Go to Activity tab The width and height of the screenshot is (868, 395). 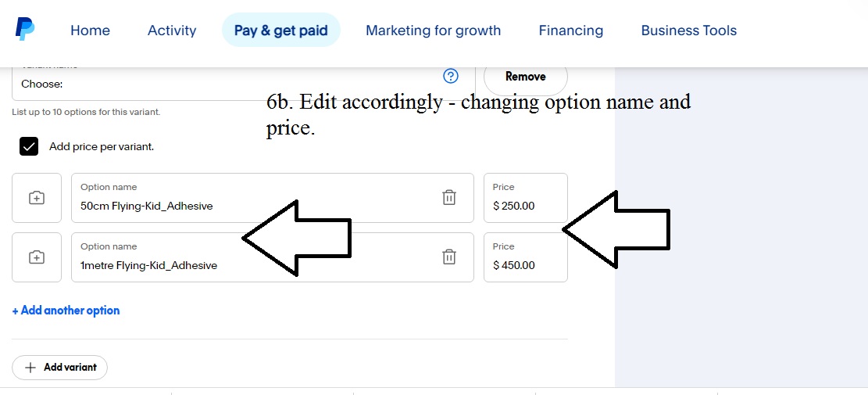click(172, 30)
